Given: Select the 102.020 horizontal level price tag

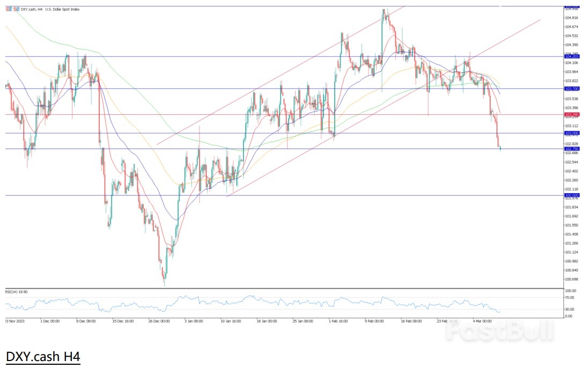Looking at the screenshot, I should coord(571,196).
